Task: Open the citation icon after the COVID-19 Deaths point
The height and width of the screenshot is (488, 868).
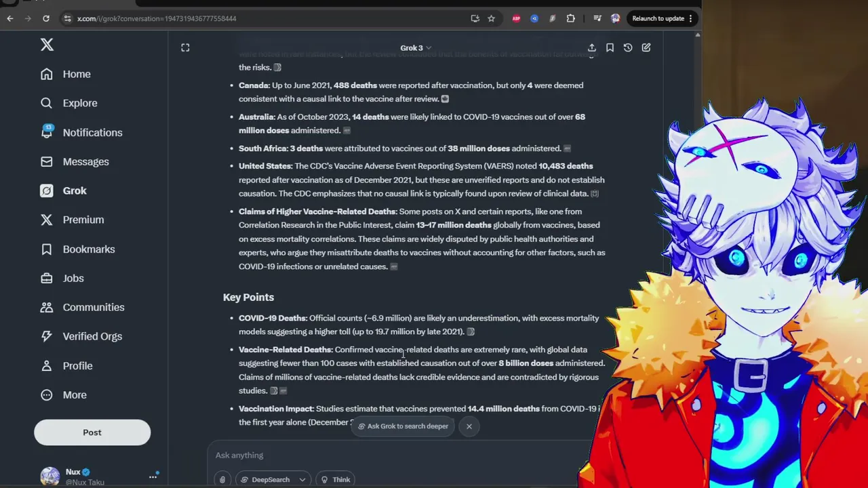Action: tap(471, 332)
